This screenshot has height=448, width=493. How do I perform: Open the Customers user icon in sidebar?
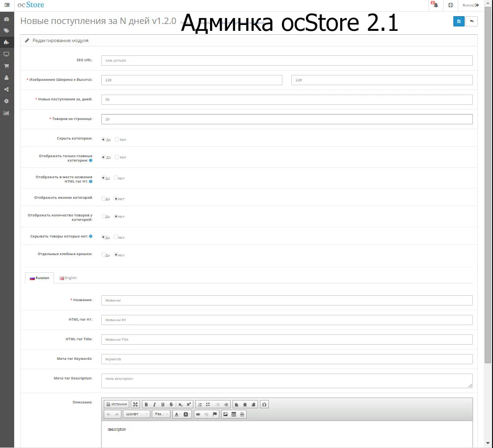6,78
